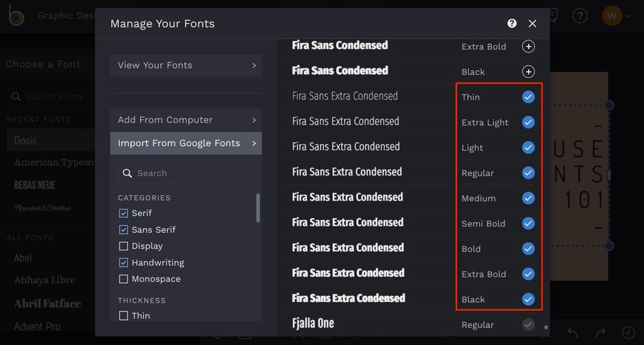The image size is (644, 345).
Task: Choose Abril Fatface from the font list
Action: pos(48,303)
